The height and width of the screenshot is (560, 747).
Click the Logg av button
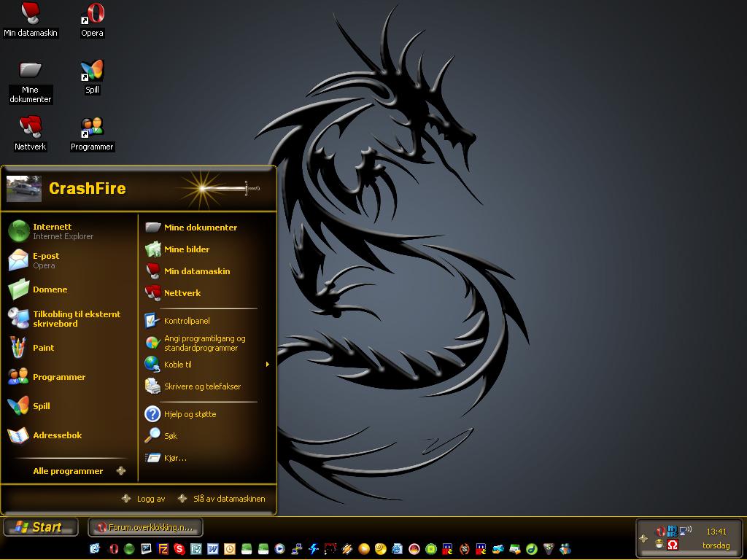pos(144,499)
